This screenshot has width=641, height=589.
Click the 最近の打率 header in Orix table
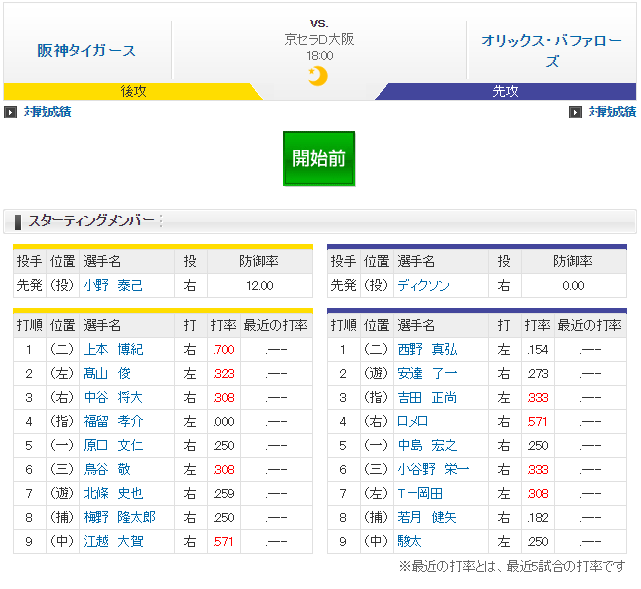tap(589, 326)
